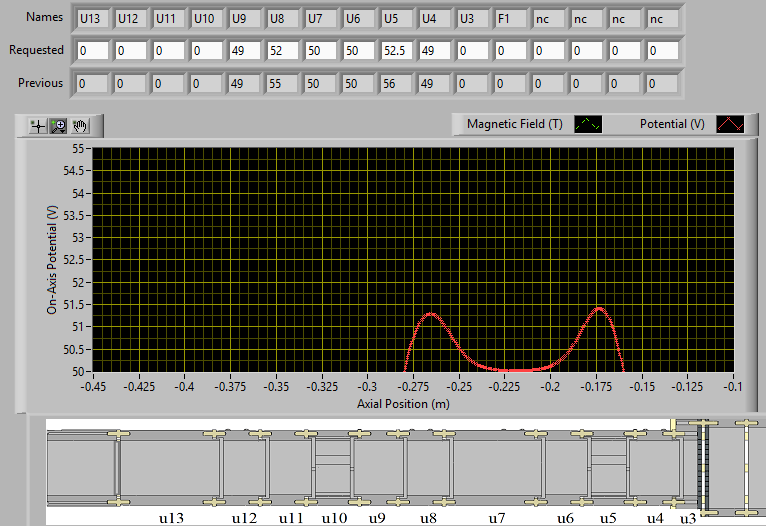Click the Requested field under U8
This screenshot has width=766, height=526.
[284, 51]
